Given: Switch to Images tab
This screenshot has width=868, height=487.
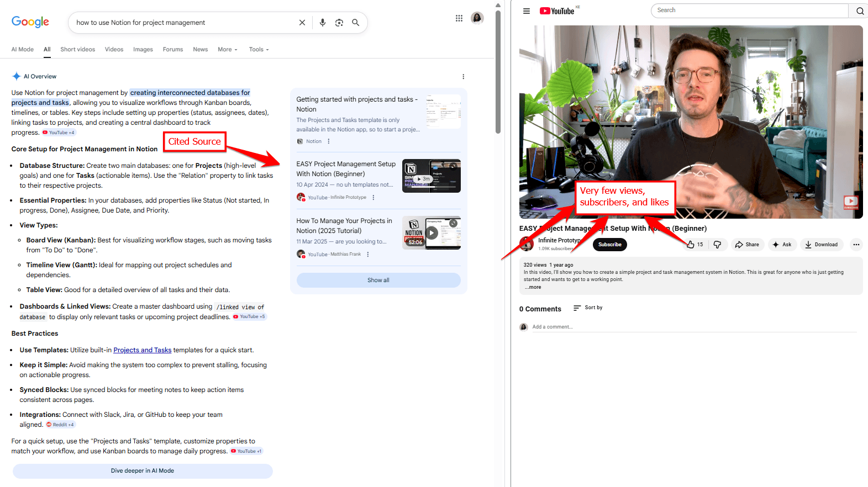Looking at the screenshot, I should click(143, 50).
